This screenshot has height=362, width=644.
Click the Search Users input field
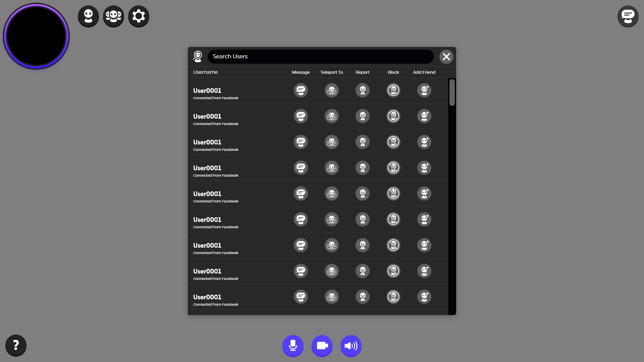pos(320,57)
